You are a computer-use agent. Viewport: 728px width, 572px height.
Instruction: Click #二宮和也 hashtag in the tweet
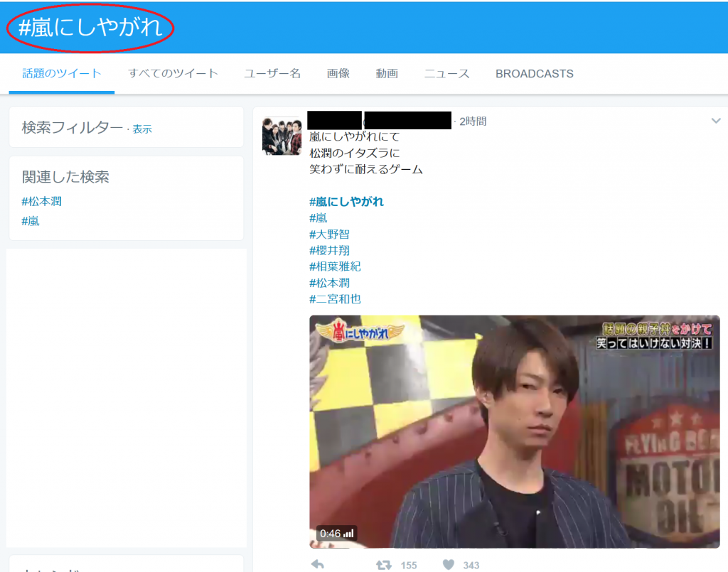(335, 298)
